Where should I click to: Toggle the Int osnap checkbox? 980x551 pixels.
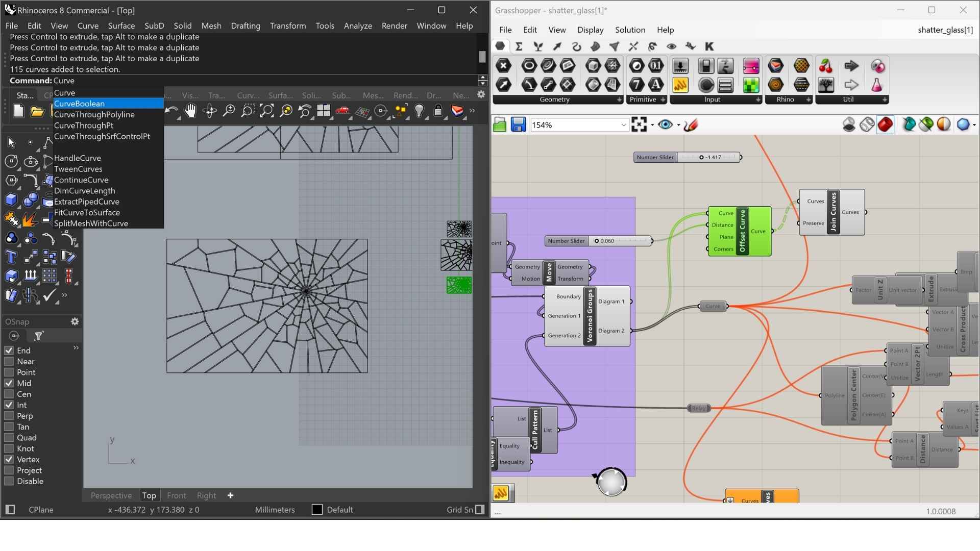coord(9,405)
